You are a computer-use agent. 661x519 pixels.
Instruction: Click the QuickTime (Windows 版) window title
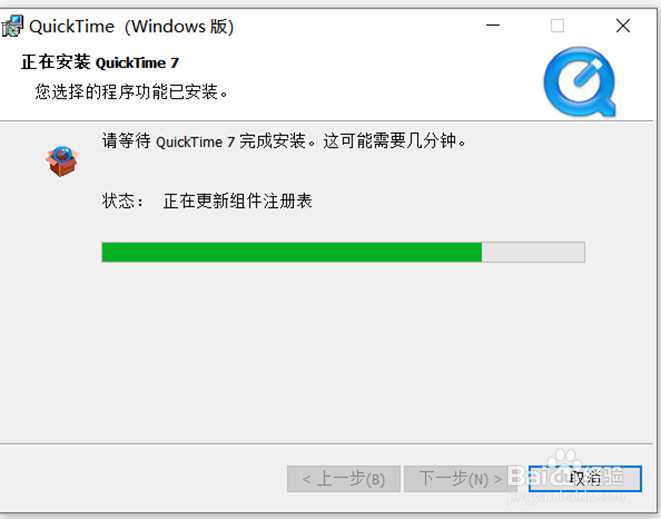point(132,27)
